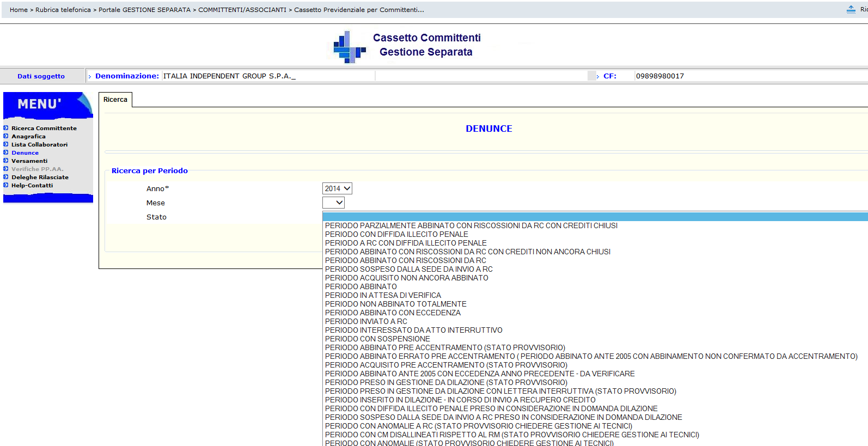Go to Home in breadcrumb

pyautogui.click(x=19, y=10)
